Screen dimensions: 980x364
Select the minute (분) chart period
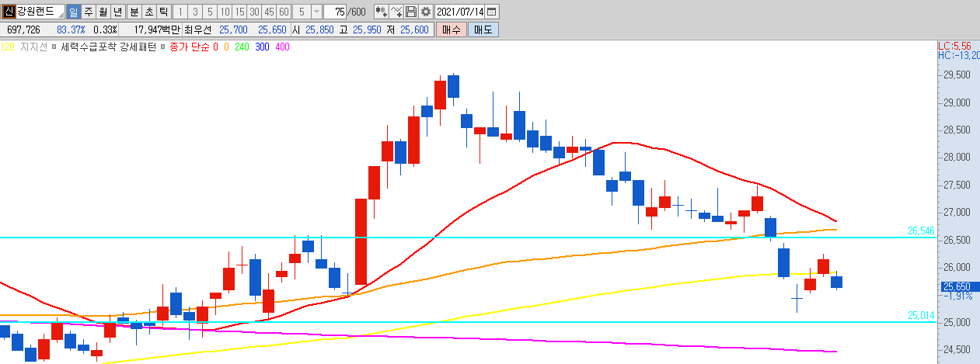click(133, 12)
